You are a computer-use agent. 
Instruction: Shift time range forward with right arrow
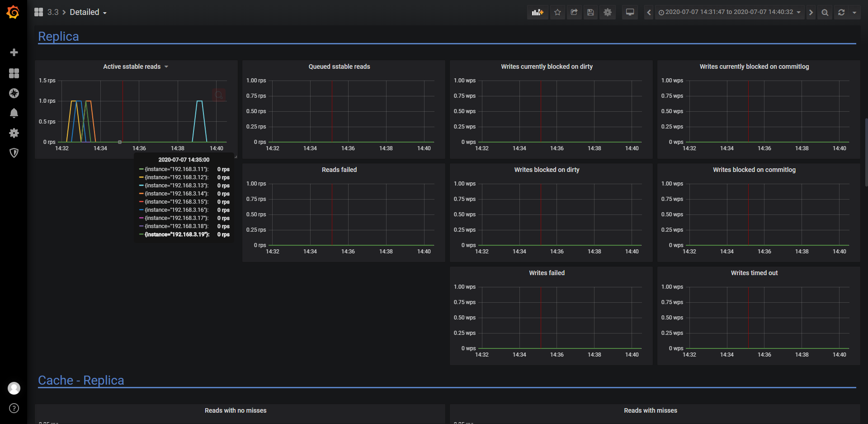(x=811, y=12)
